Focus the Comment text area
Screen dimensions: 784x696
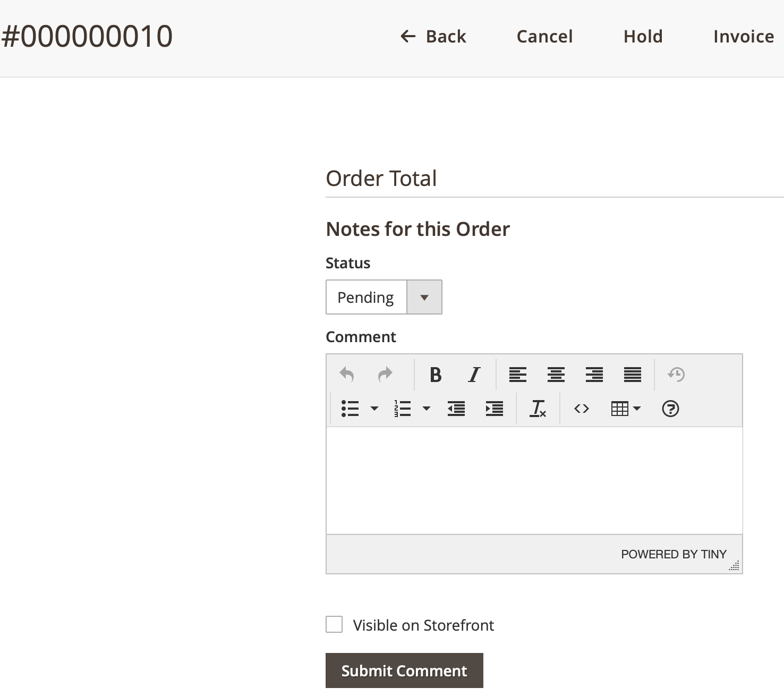pyautogui.click(x=534, y=480)
